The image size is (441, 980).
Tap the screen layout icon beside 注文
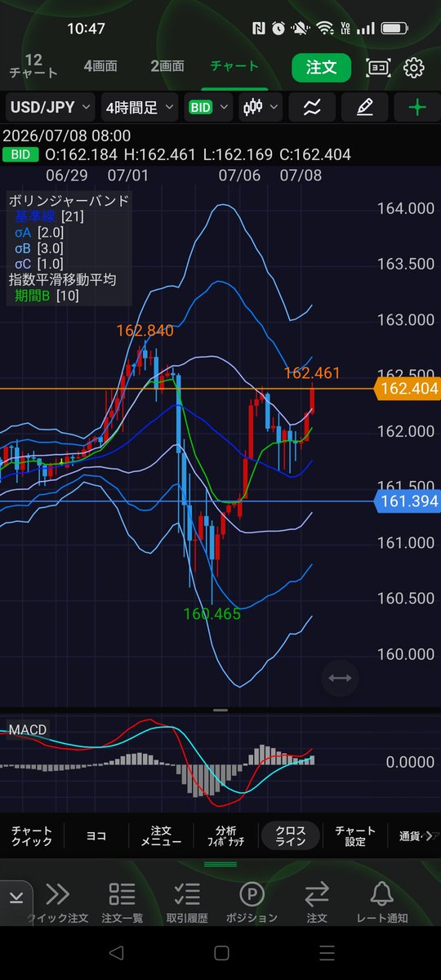pos(377,68)
